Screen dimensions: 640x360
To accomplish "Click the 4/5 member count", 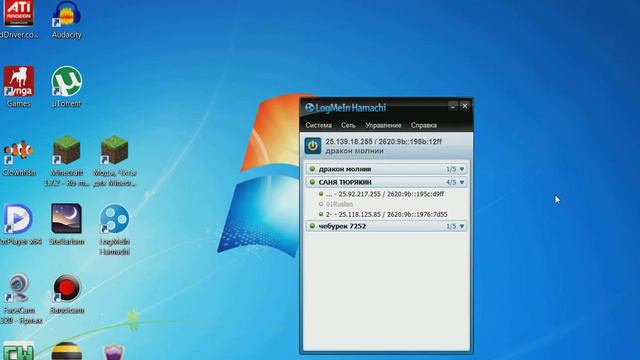I will pos(451,182).
